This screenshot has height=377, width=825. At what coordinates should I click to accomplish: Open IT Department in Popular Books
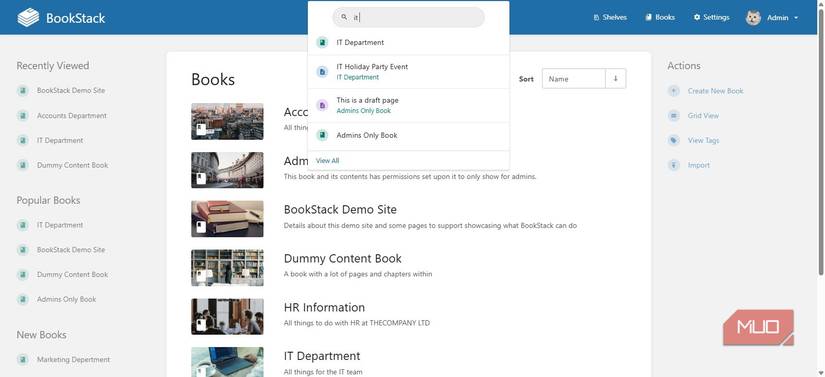click(60, 225)
